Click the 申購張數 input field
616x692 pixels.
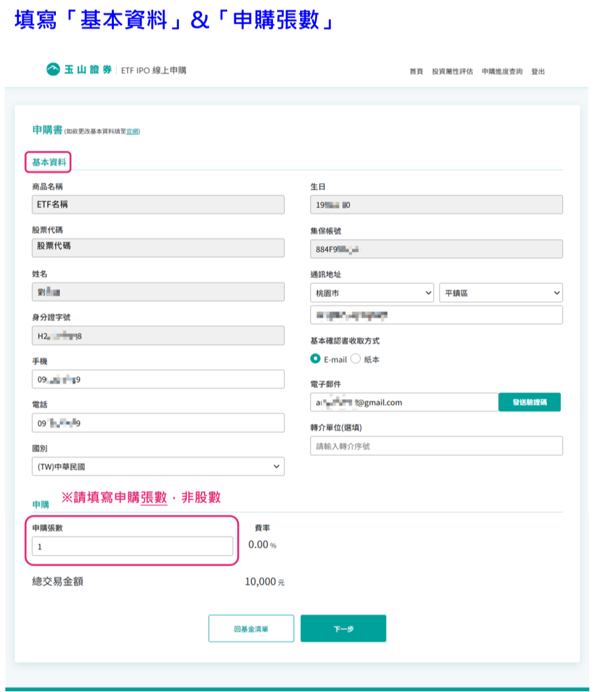click(x=132, y=546)
